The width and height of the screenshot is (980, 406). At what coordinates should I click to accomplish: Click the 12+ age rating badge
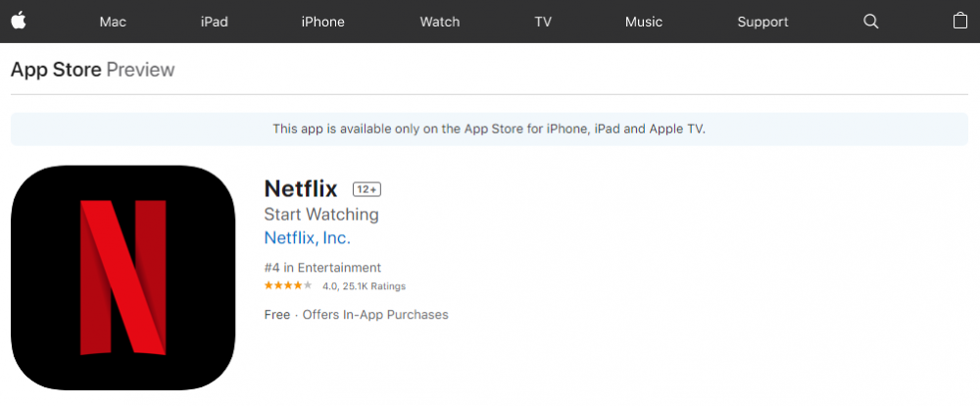coord(367,189)
